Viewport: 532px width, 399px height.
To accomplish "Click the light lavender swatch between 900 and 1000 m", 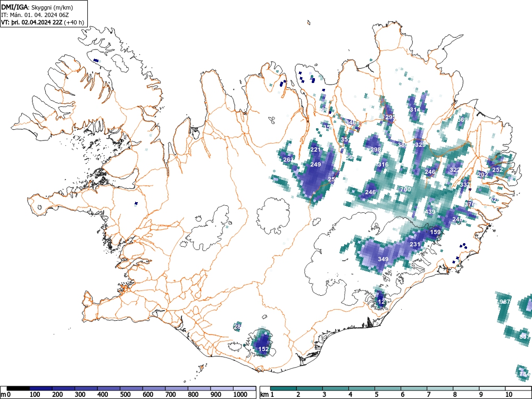I will pos(221,388).
